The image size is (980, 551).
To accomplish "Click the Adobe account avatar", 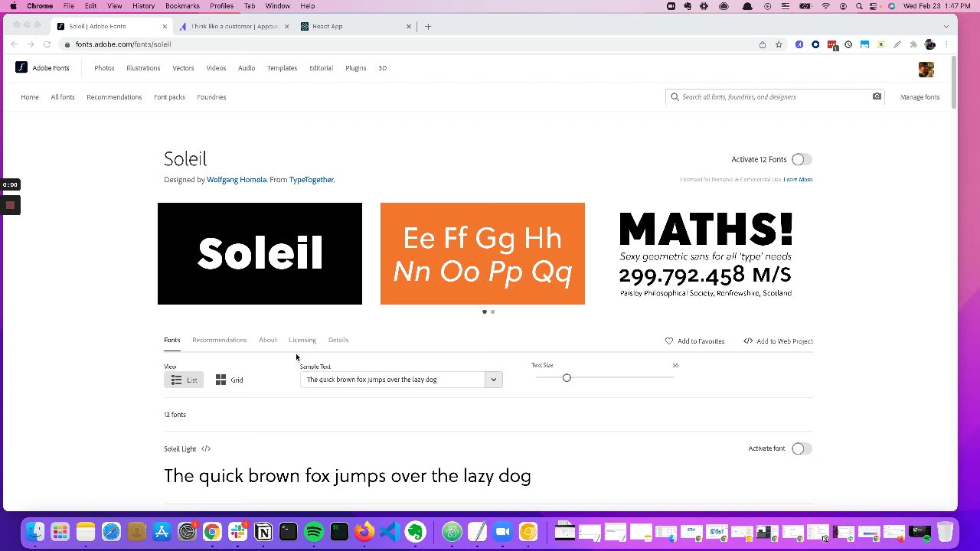I will tap(926, 69).
